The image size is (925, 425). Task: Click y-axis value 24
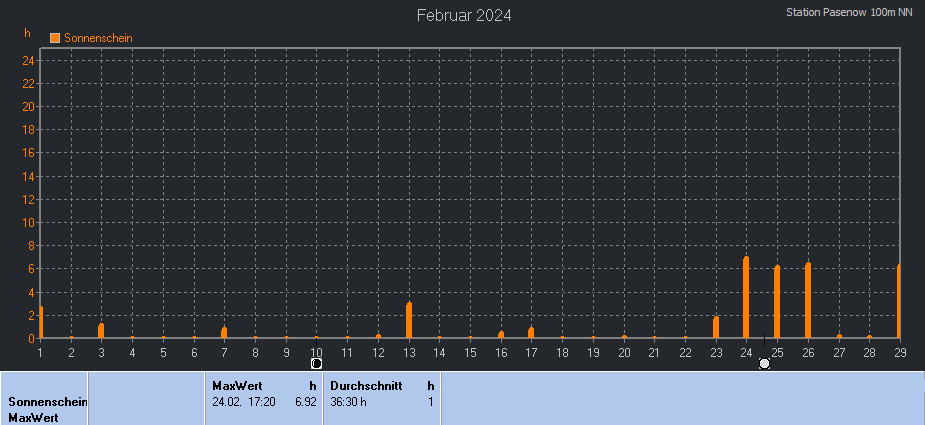click(x=29, y=60)
